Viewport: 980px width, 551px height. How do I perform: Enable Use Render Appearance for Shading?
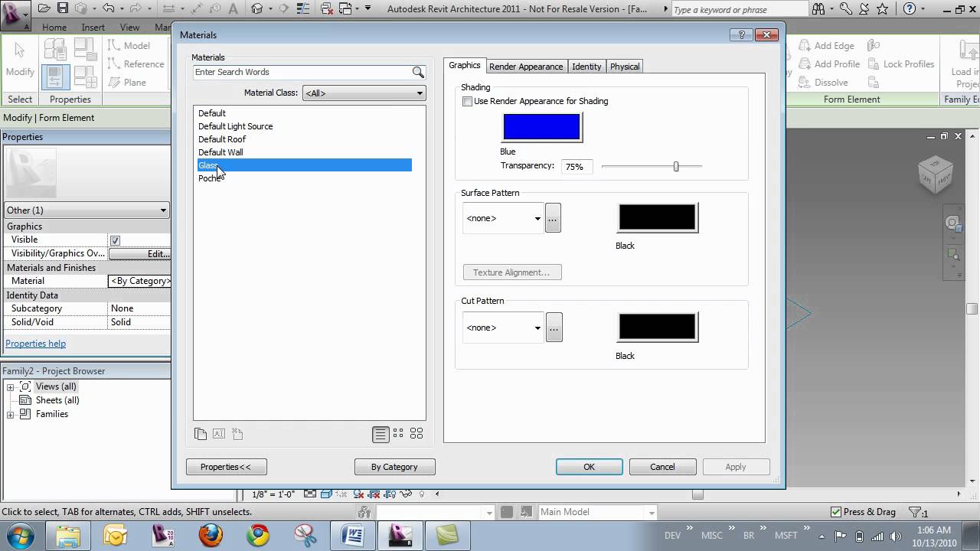(x=467, y=101)
